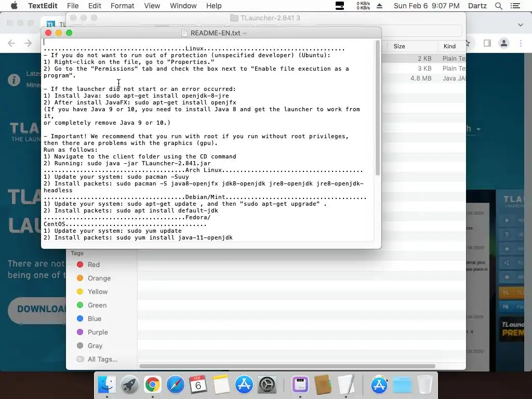Open Google Chrome from the Dock
532x399 pixels.
[x=152, y=385]
